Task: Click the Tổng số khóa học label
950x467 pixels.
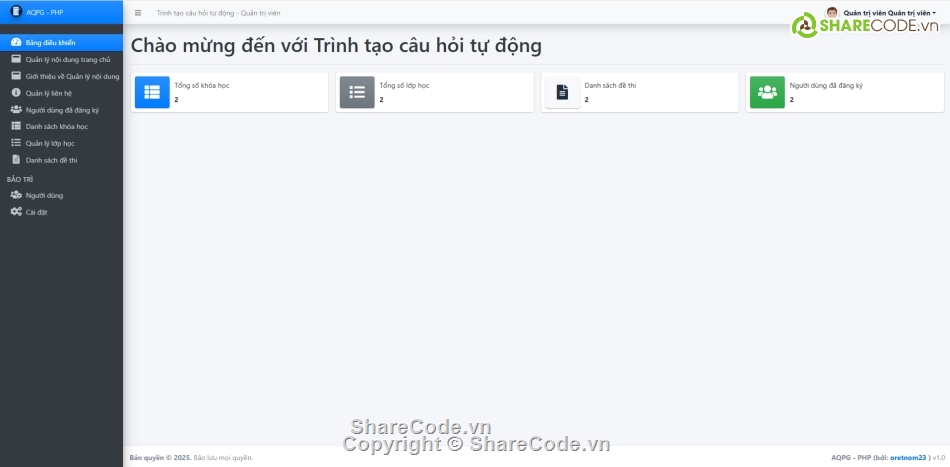Action: tap(202, 85)
